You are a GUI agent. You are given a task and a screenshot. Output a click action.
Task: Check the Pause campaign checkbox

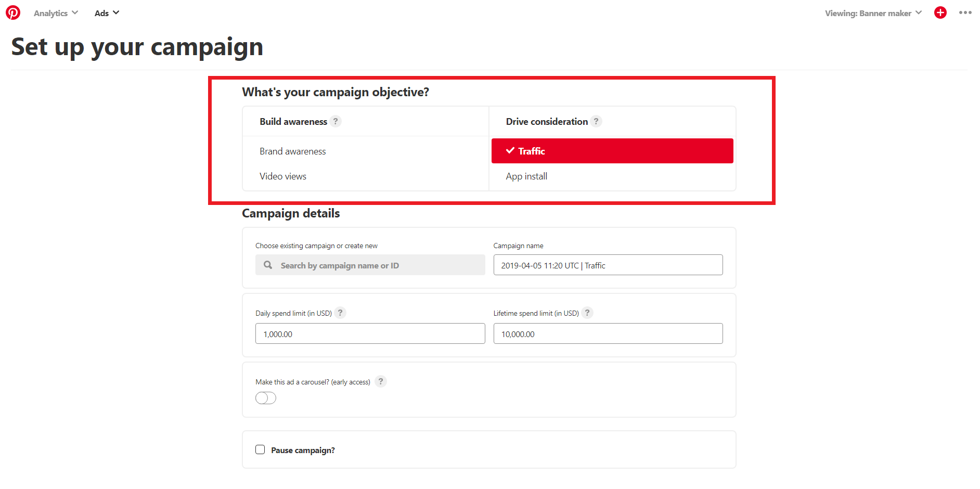coord(260,449)
